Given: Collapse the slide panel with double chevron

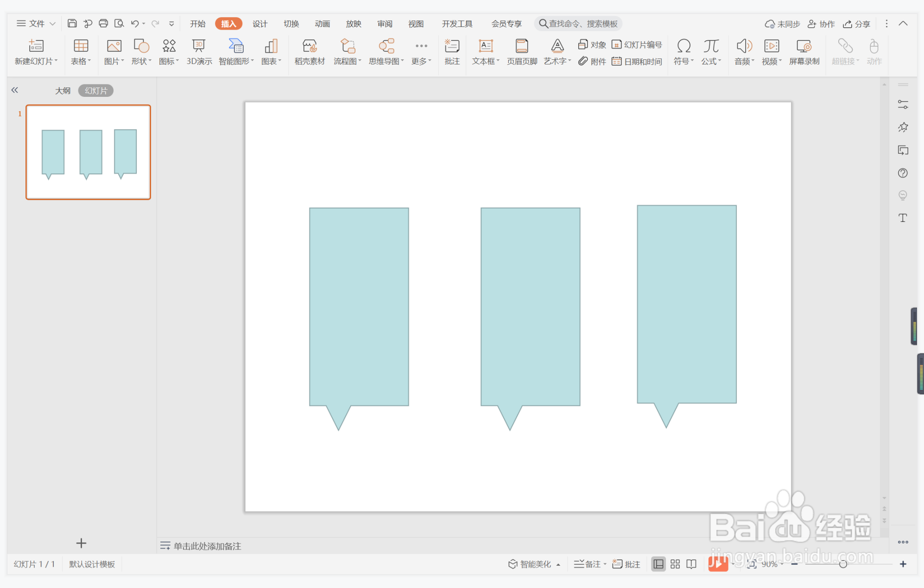Looking at the screenshot, I should [15, 90].
